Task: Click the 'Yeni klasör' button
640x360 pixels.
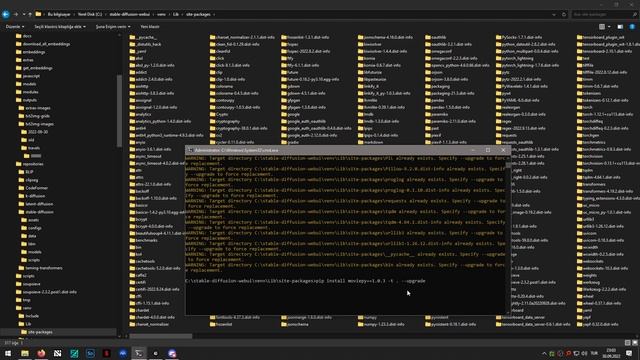Action: point(150,27)
